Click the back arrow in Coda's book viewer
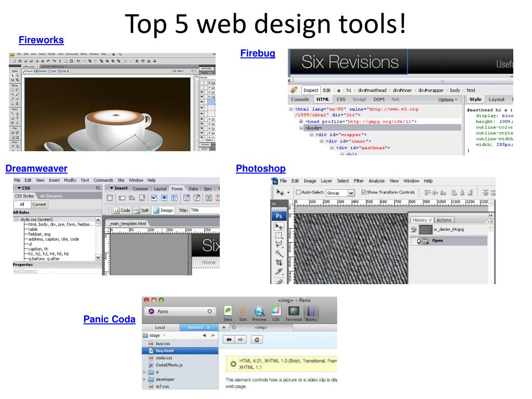Screen dimensions: 532x399 [x=229, y=340]
